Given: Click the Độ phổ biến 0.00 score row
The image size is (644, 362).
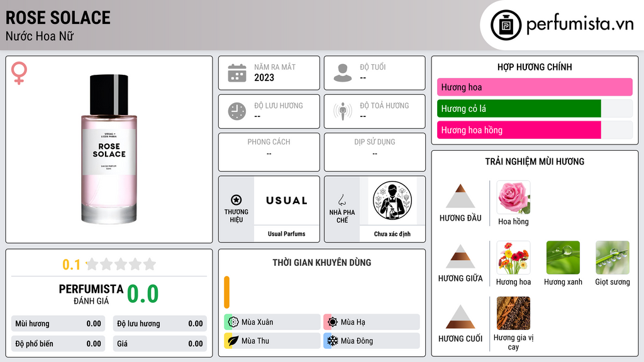Looking at the screenshot, I should click(58, 344).
